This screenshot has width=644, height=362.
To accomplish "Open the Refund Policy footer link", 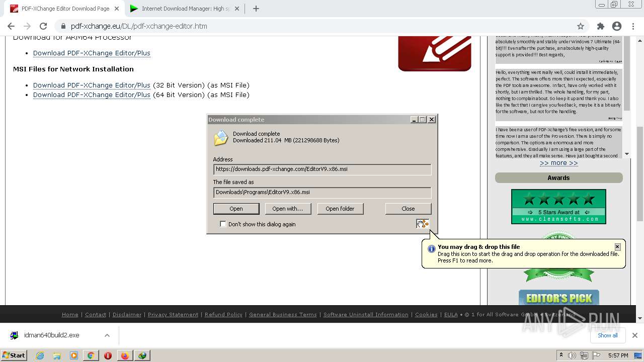I will coord(223,315).
